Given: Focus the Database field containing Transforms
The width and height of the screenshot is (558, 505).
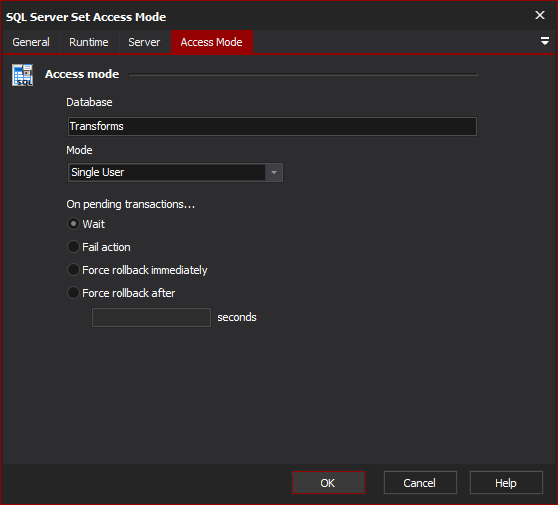Looking at the screenshot, I should click(272, 126).
